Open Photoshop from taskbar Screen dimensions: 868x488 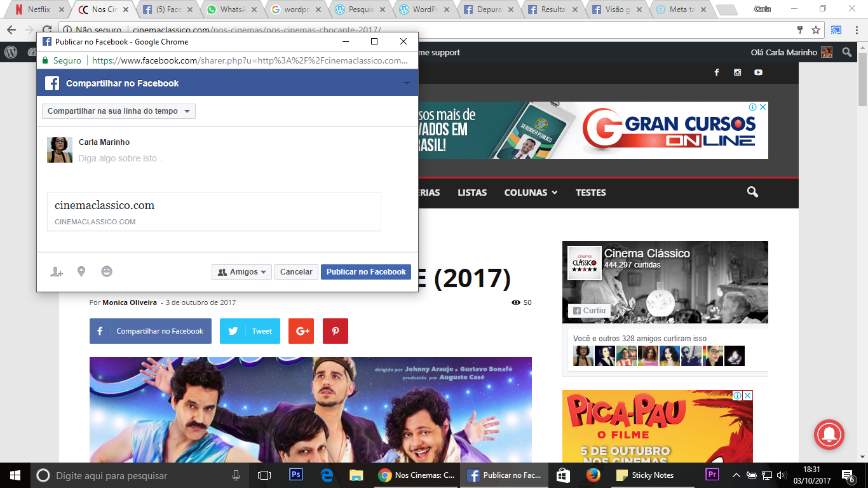tap(295, 475)
